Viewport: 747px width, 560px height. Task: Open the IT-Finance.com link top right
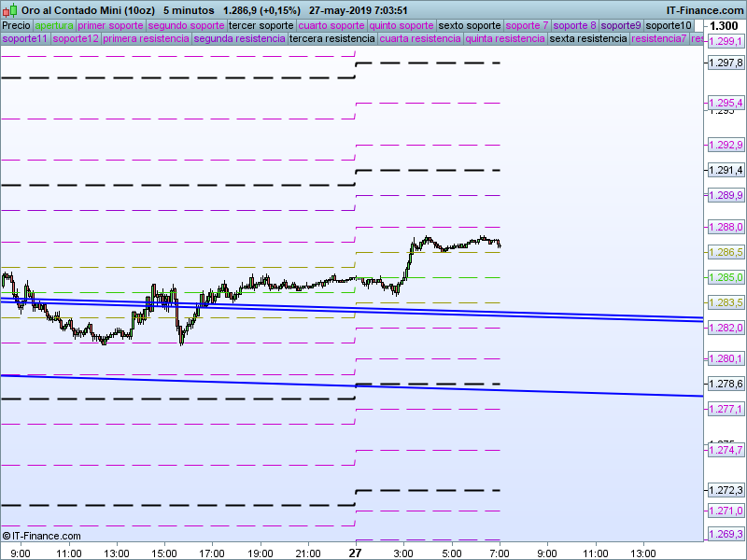pos(704,10)
